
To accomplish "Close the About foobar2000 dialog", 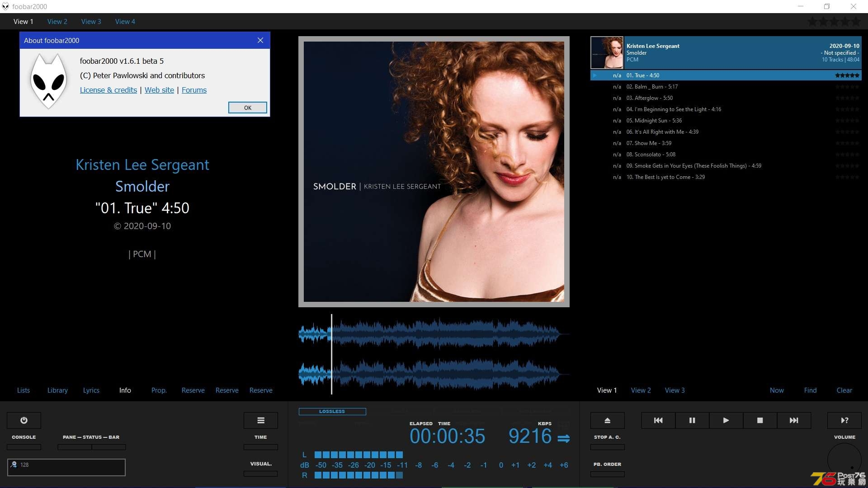I will 260,40.
